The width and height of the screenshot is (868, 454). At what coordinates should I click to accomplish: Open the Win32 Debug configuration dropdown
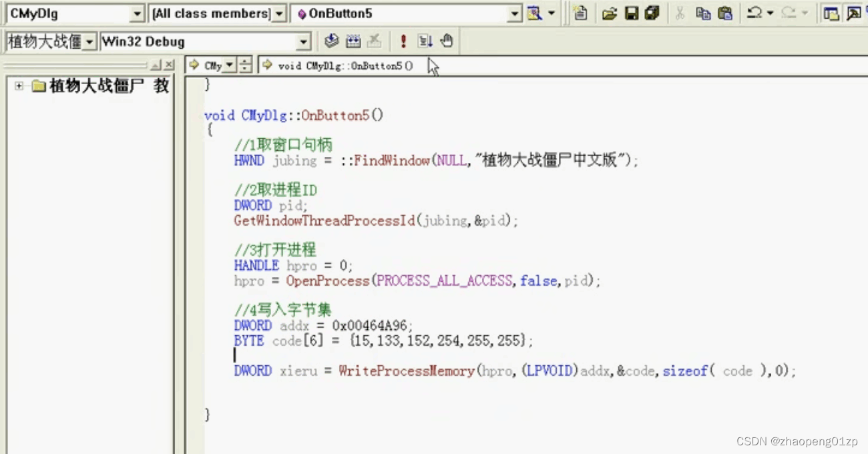click(x=304, y=42)
